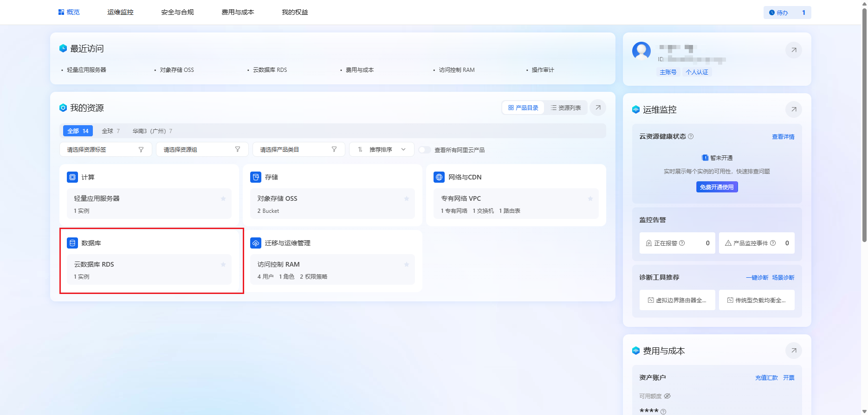This screenshot has width=868, height=415.
Task: Toggle visibility of 可用额度 balance
Action: (x=667, y=396)
